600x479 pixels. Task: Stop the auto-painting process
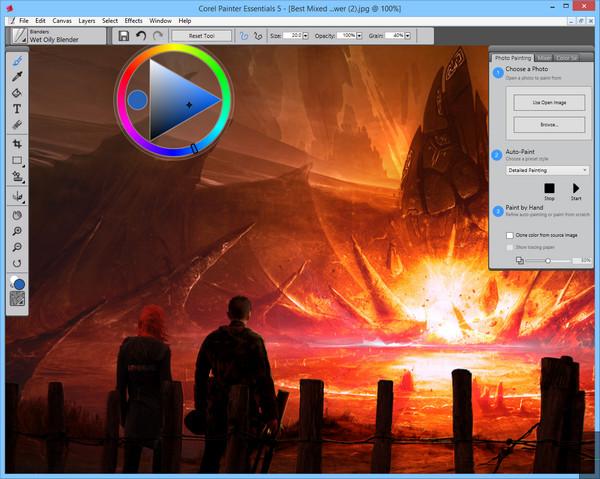pos(549,191)
